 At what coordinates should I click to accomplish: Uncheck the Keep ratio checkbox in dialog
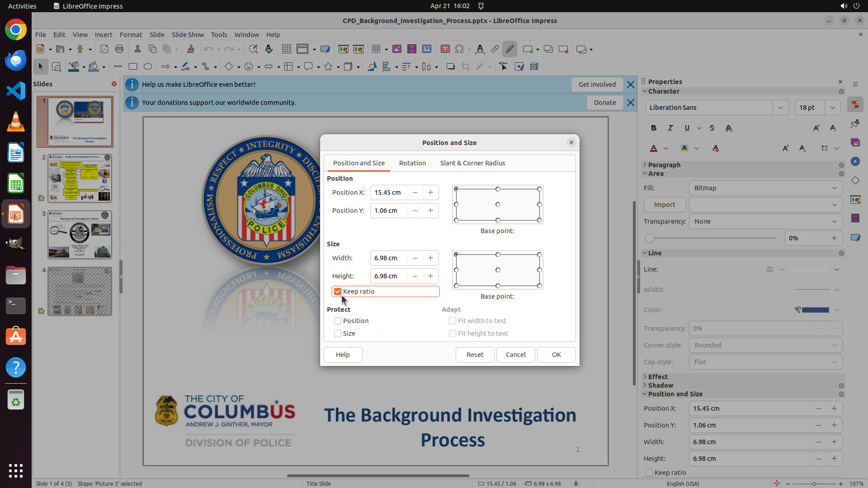[x=338, y=291]
